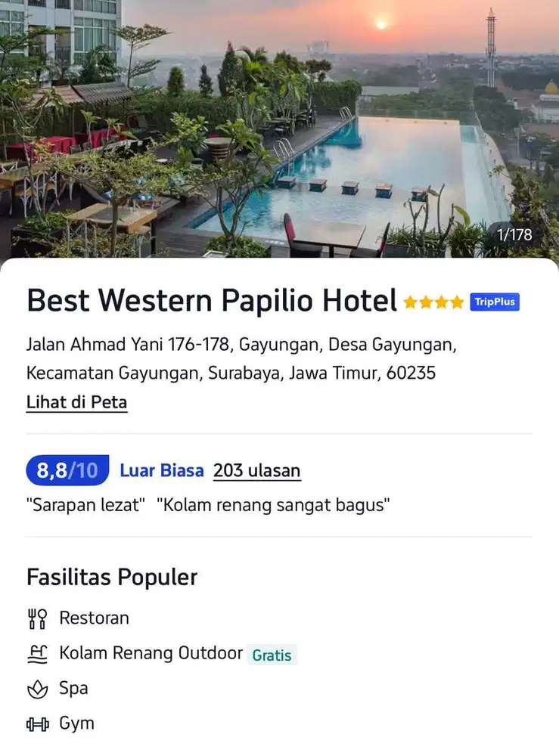Viewport: 559px width, 756px height.
Task: Open the Lihat di Peta map link
Action: 76,402
